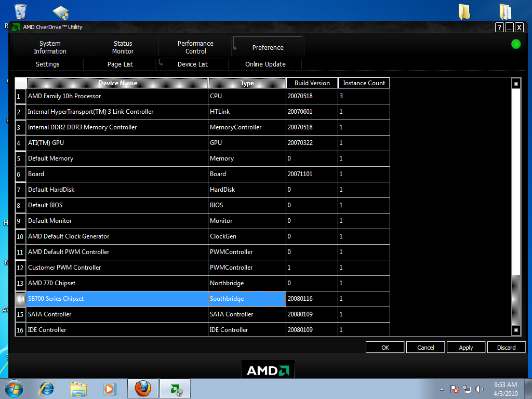The width and height of the screenshot is (532, 399).
Task: Click the help question mark button
Action: point(499,28)
